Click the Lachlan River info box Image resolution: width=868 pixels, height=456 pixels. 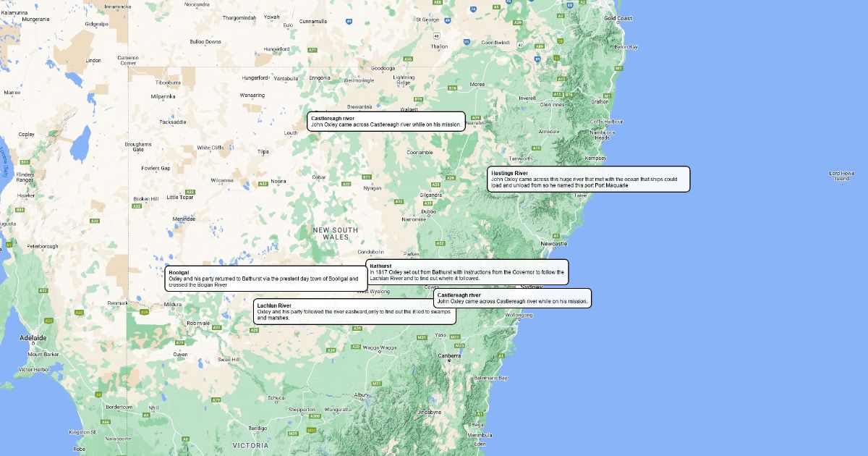(x=354, y=312)
